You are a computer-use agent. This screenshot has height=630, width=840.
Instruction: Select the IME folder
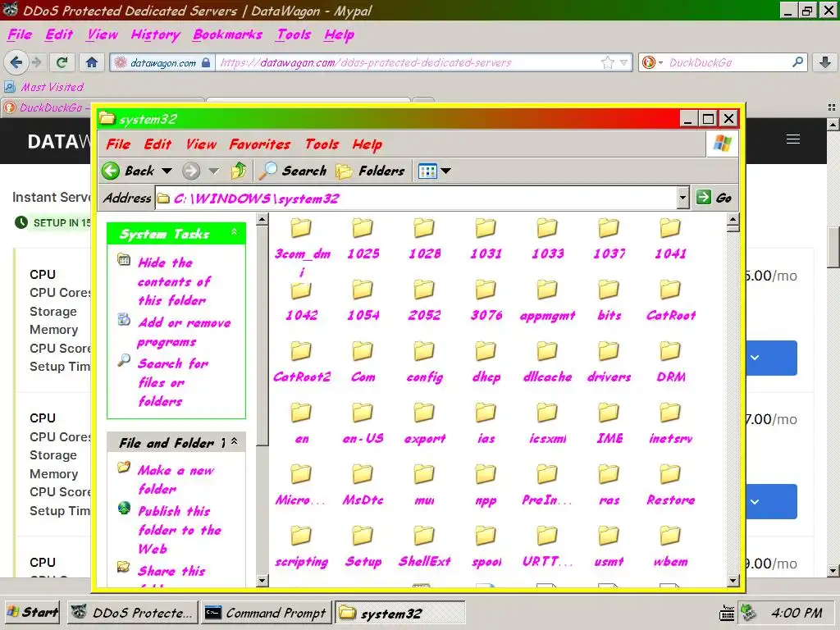(x=609, y=423)
